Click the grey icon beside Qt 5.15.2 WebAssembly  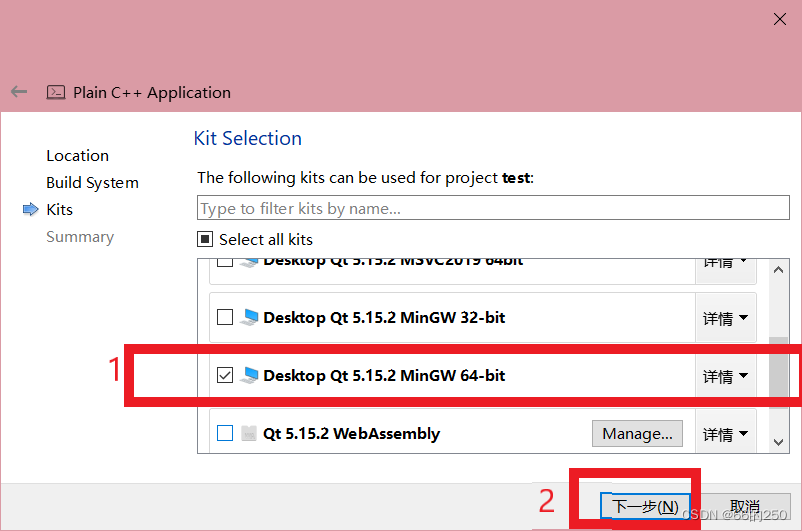click(x=249, y=433)
